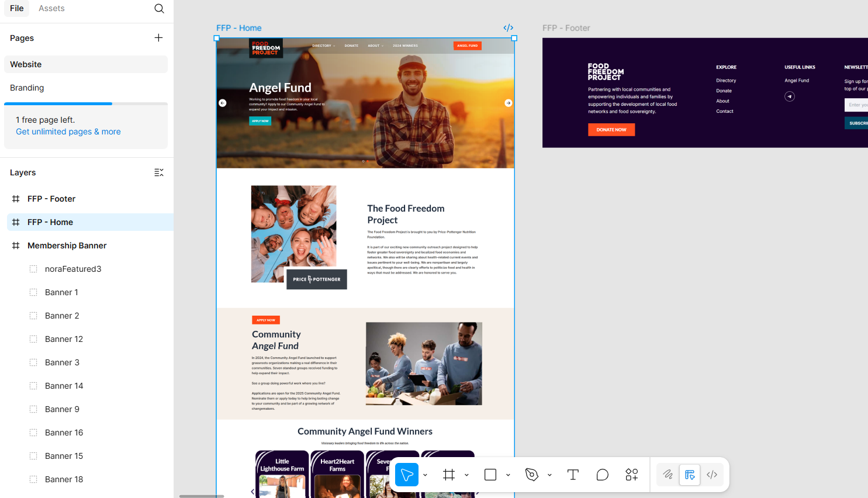The image size is (868, 498).
Task: Open the search icon in the sidebar
Action: pyautogui.click(x=159, y=9)
